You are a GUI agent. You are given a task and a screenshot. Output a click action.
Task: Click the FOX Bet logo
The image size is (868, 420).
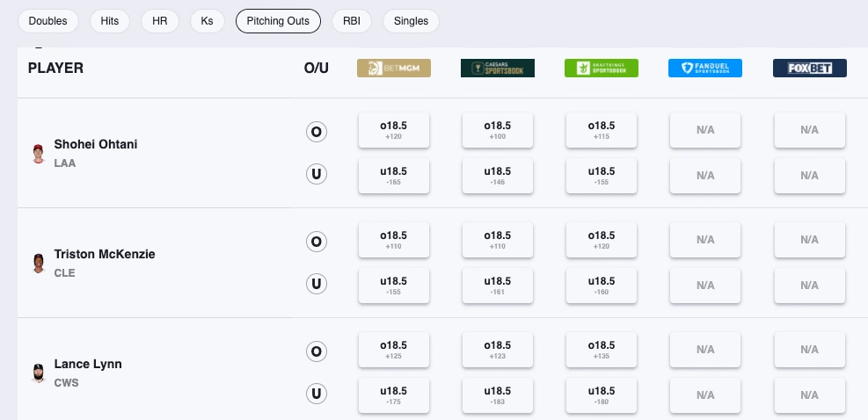[810, 68]
